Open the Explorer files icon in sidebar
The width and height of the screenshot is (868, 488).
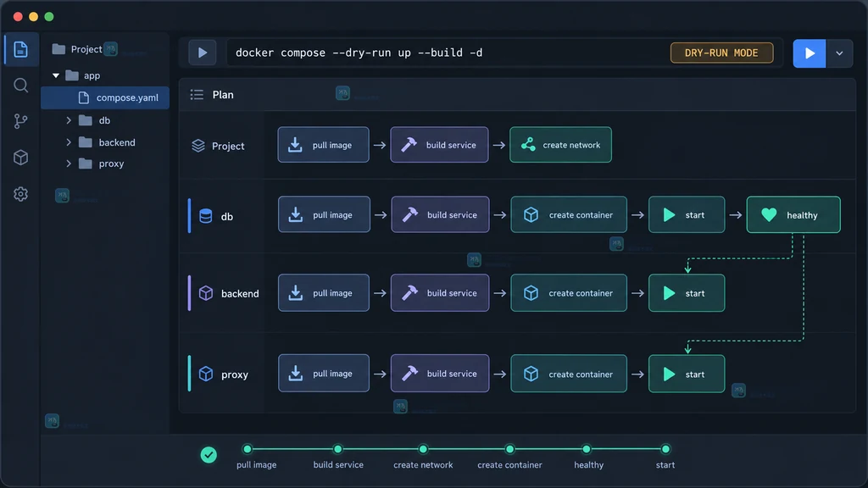[20, 49]
